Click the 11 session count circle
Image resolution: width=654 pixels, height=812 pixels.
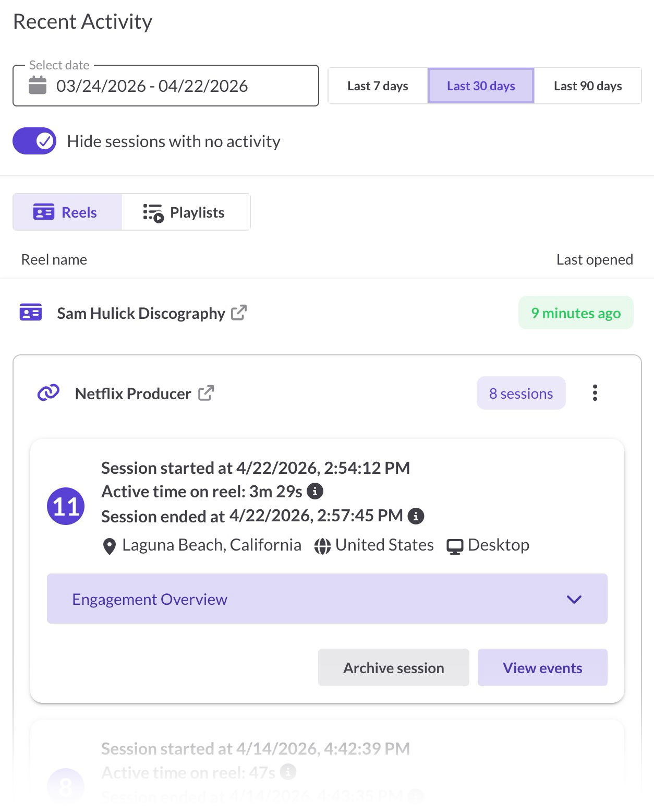[66, 506]
